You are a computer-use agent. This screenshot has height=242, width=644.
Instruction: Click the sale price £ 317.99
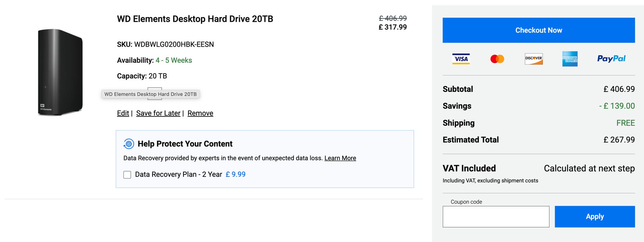coord(392,27)
